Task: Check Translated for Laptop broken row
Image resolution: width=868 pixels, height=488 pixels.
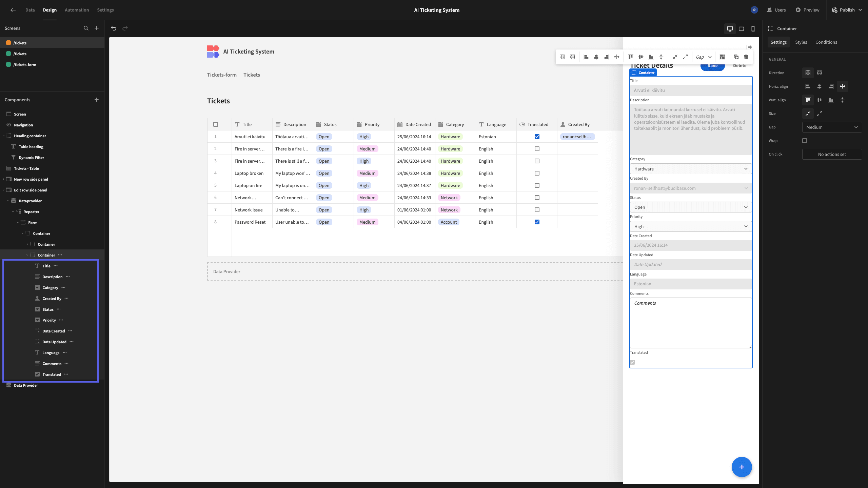Action: coord(537,173)
